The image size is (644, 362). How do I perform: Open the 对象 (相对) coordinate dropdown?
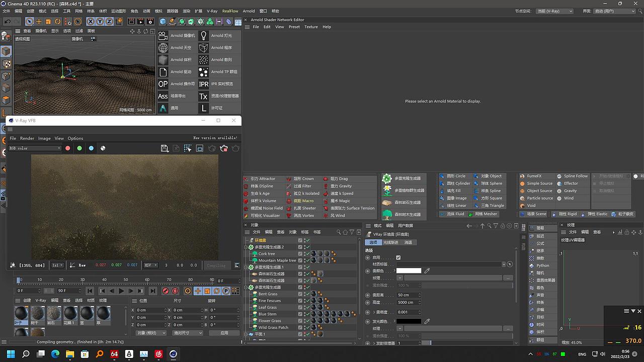(151, 333)
